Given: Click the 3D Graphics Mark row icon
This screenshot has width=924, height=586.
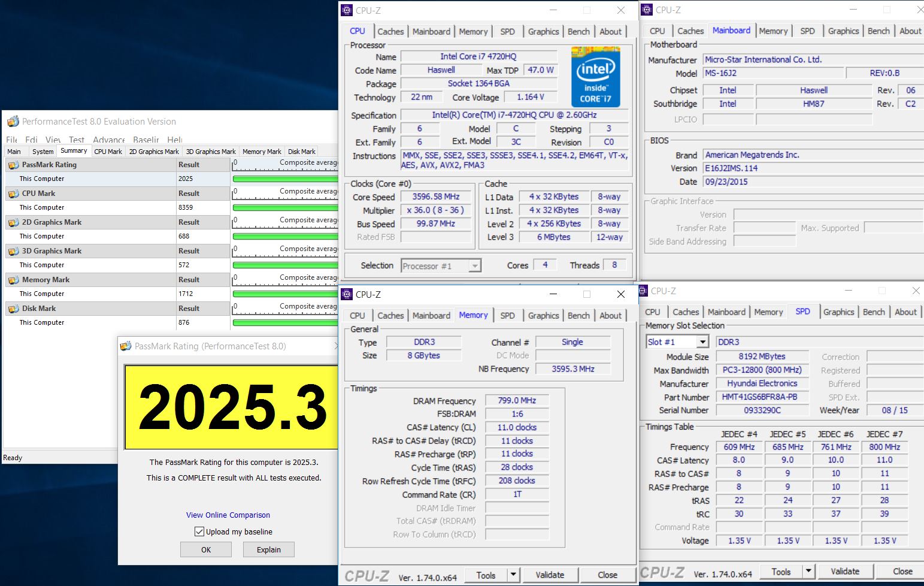Looking at the screenshot, I should point(13,251).
